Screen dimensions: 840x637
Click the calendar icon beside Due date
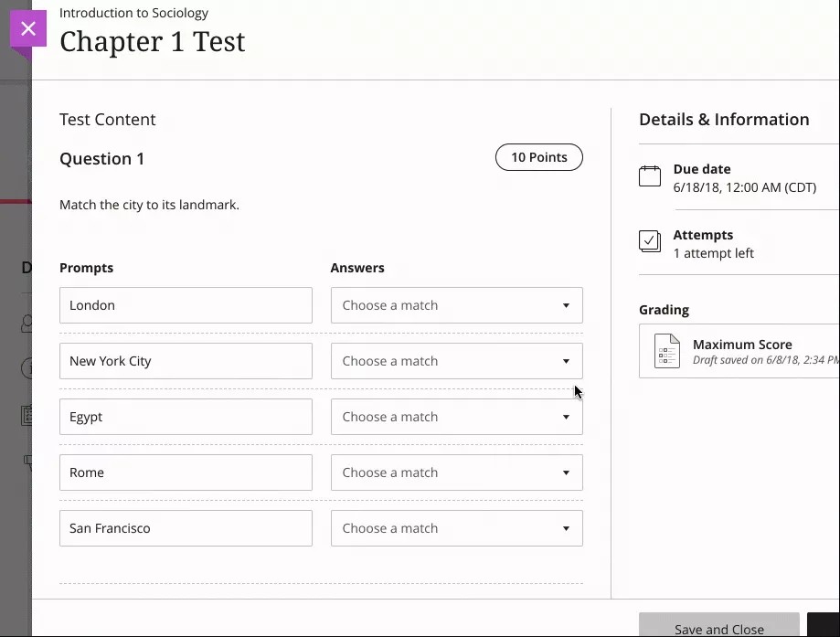tap(650, 175)
